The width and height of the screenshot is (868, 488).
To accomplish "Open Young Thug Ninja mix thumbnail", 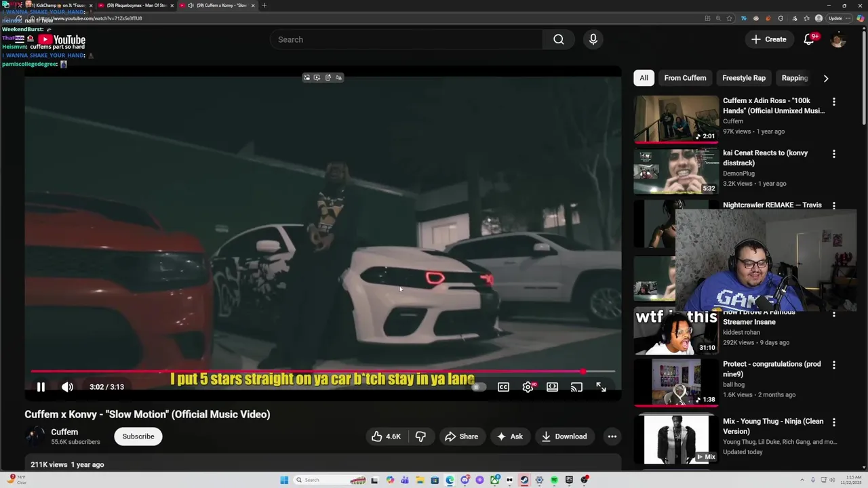I will pyautogui.click(x=676, y=440).
